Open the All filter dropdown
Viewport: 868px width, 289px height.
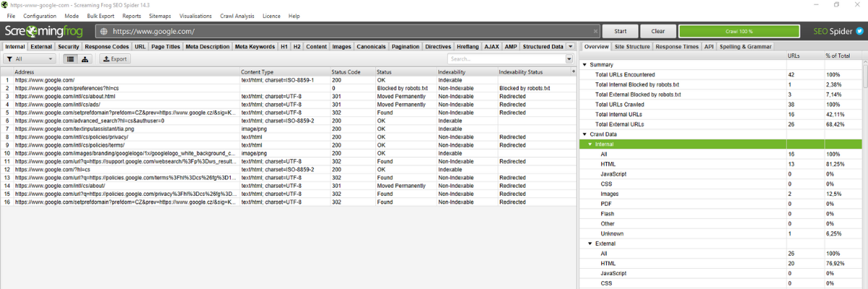click(x=30, y=59)
